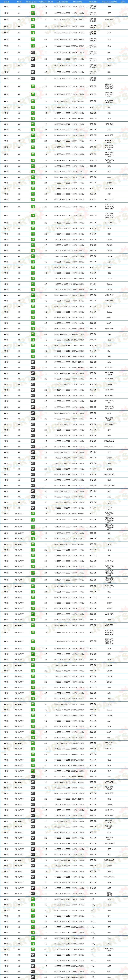Click engine code BBK
Screen dimensions: 128x980
[109, 39]
